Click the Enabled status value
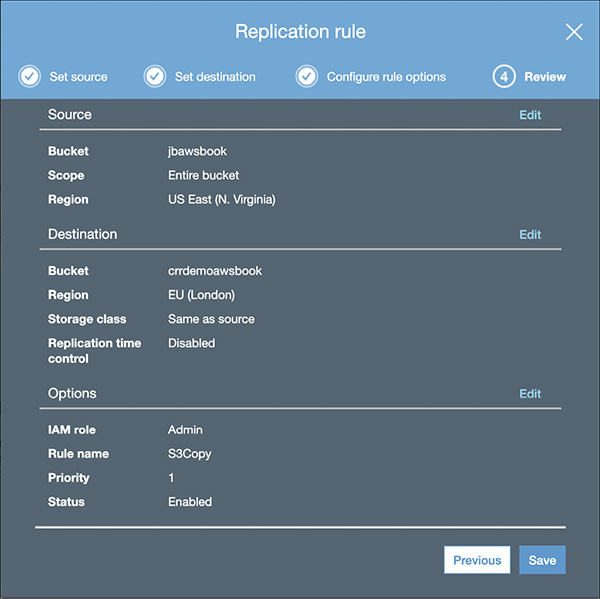The image size is (600, 599). click(190, 502)
